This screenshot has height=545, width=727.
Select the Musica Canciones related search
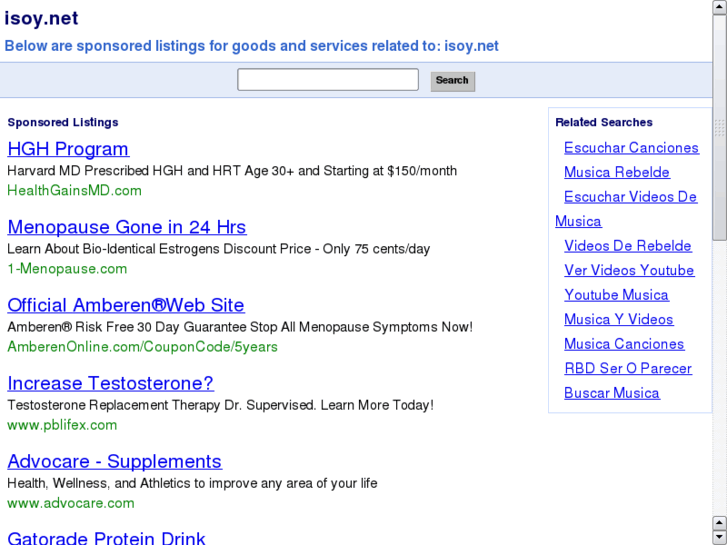[624, 344]
